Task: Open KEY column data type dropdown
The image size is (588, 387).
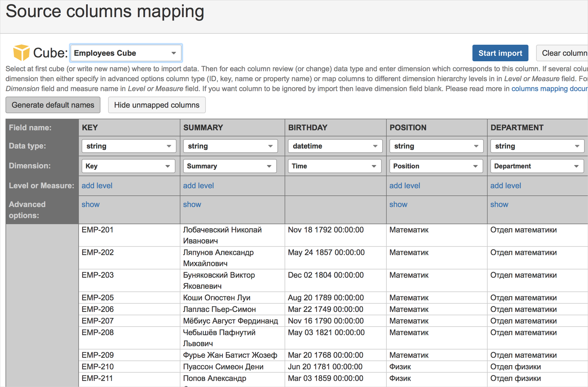Action: coord(129,146)
